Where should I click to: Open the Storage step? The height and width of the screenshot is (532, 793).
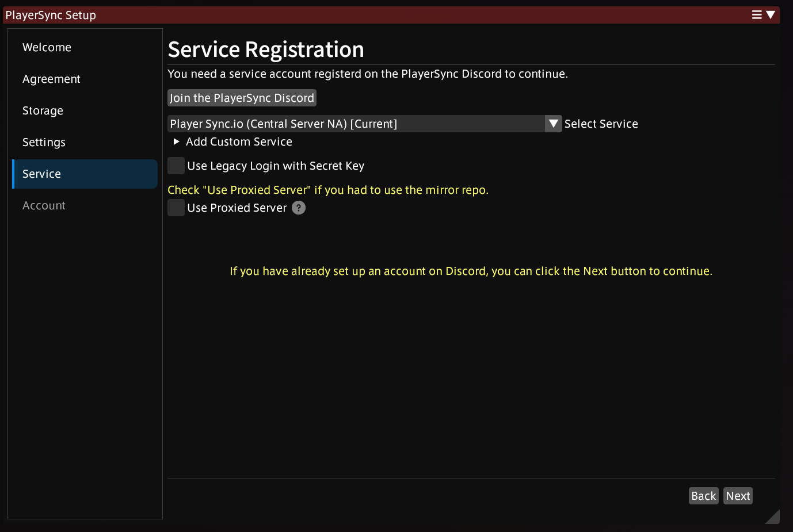click(x=43, y=110)
